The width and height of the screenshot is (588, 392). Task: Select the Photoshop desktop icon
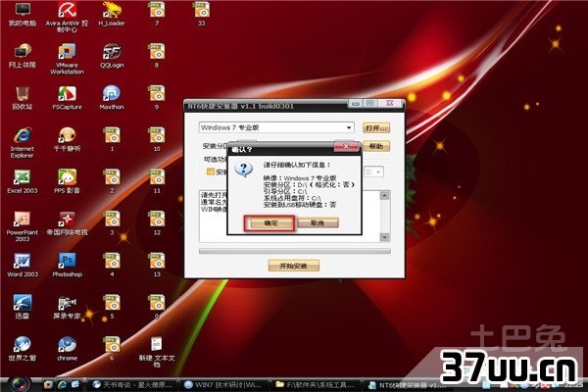67,266
